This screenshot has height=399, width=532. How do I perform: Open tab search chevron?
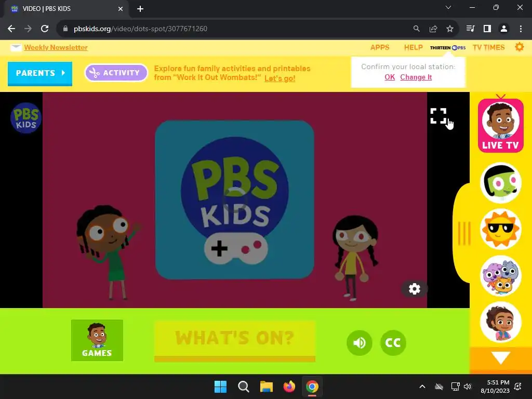coord(448,7)
